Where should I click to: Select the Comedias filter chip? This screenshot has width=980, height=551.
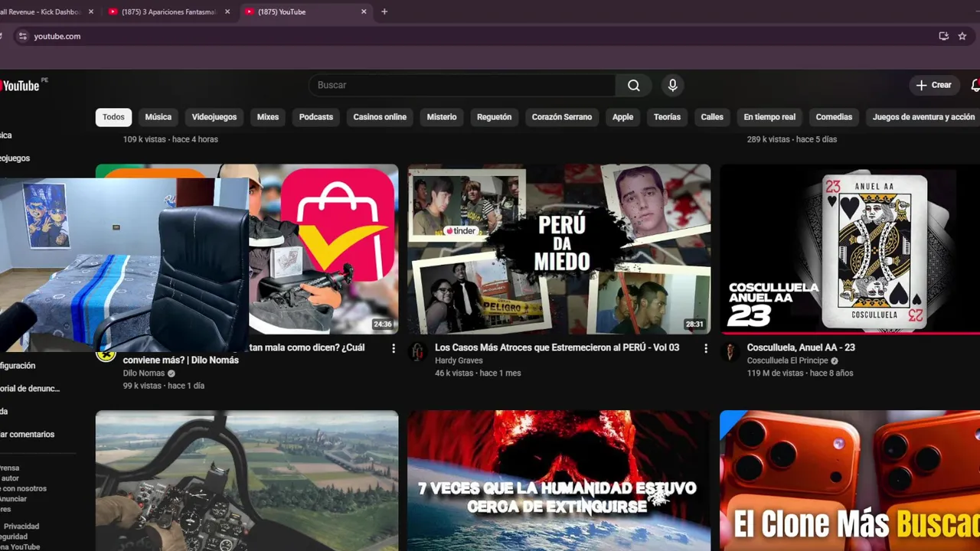[834, 117]
